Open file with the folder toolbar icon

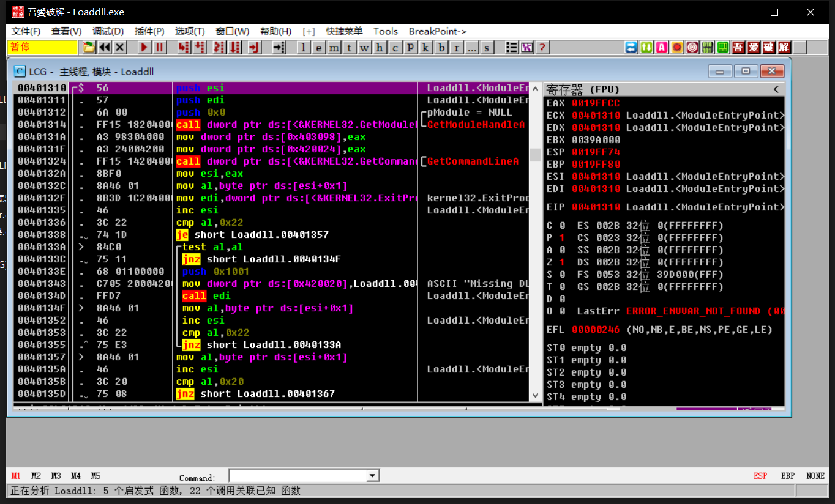tap(89, 47)
